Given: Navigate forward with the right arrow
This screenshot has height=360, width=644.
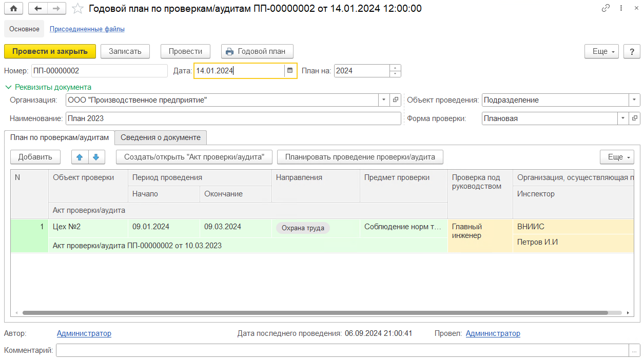Looking at the screenshot, I should 56,8.
